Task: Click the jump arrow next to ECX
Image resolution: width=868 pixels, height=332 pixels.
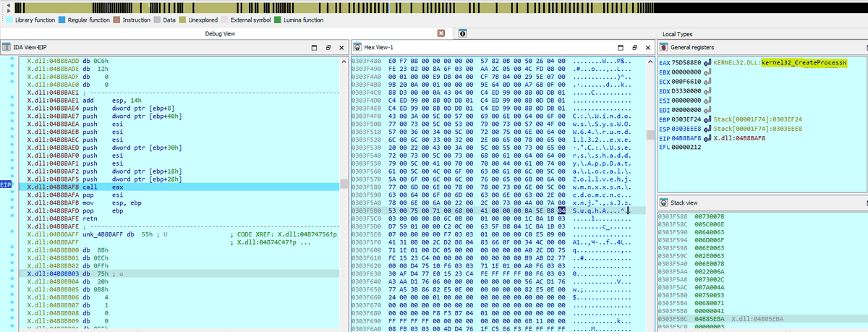Action: coord(706,81)
